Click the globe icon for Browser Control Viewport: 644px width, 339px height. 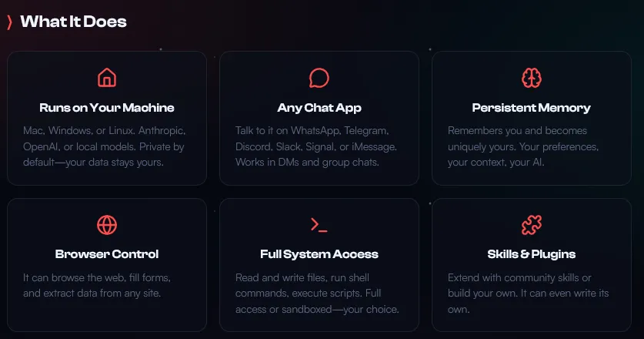pos(107,225)
